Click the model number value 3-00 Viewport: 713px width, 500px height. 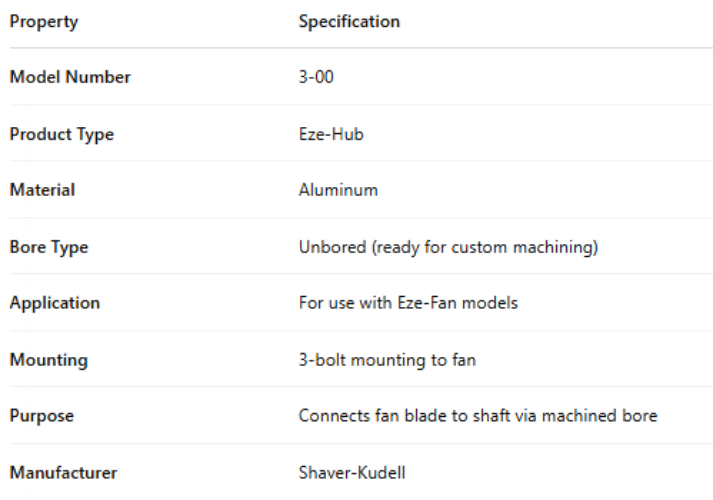tap(316, 77)
